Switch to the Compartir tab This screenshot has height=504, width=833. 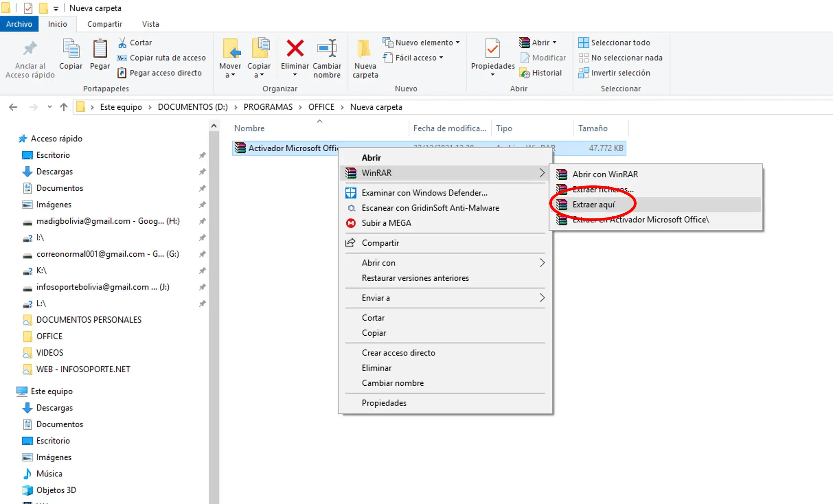(105, 24)
